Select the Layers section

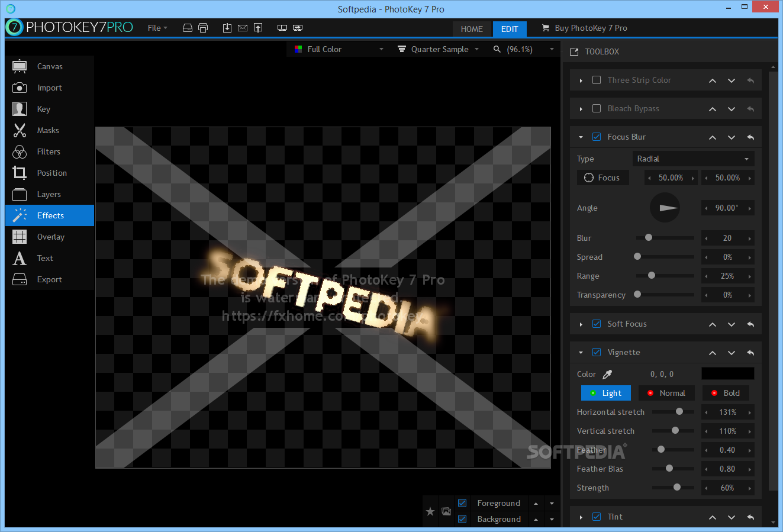click(50, 194)
